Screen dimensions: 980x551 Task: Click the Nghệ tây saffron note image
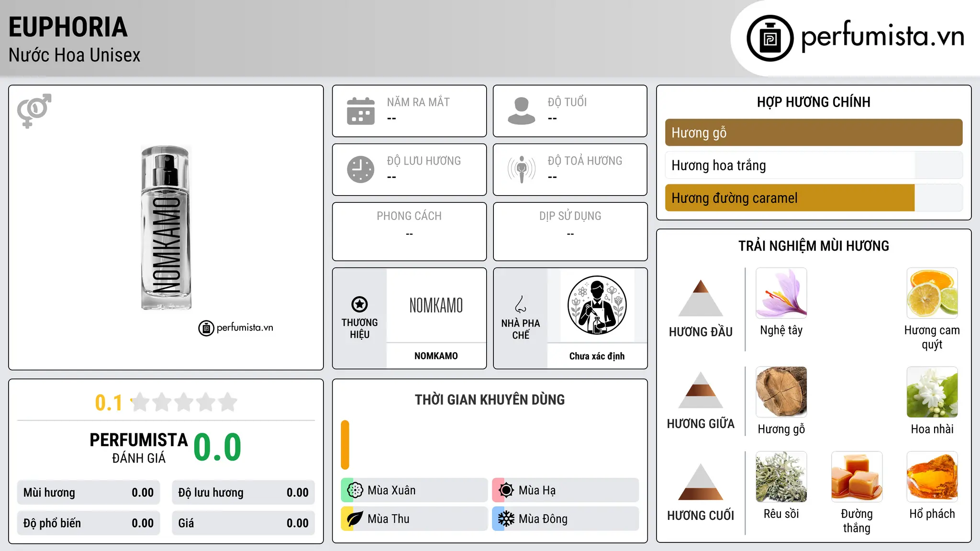click(781, 293)
